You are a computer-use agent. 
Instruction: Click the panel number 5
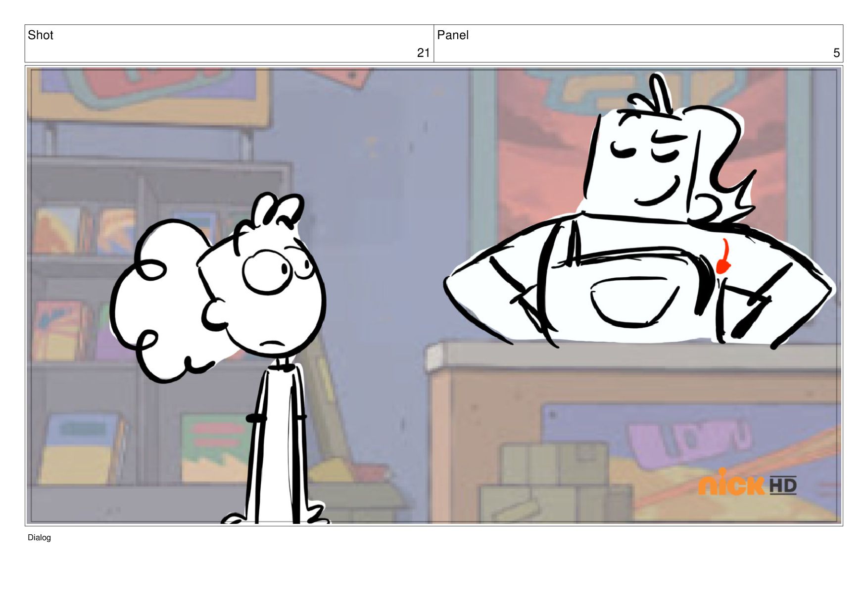tap(836, 52)
